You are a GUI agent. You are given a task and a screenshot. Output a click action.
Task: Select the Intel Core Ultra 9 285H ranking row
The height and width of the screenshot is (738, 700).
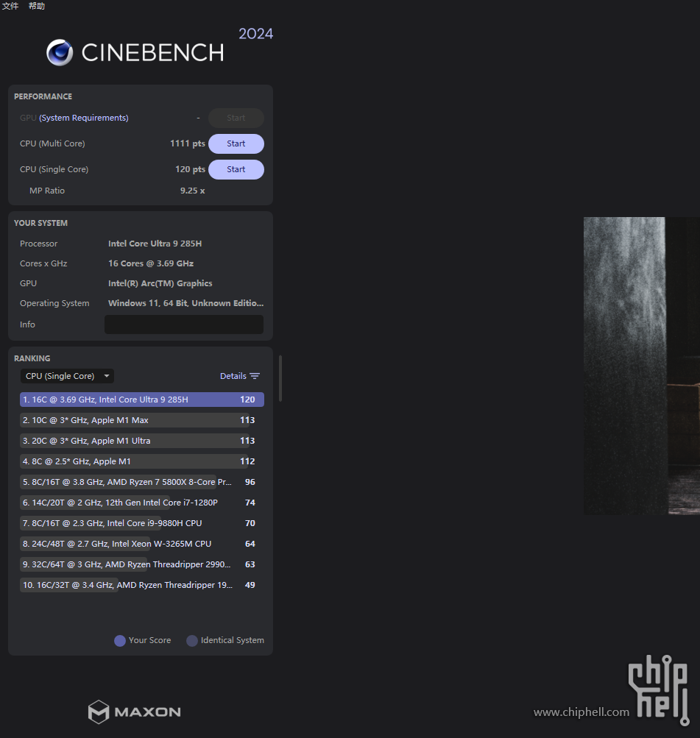142,400
